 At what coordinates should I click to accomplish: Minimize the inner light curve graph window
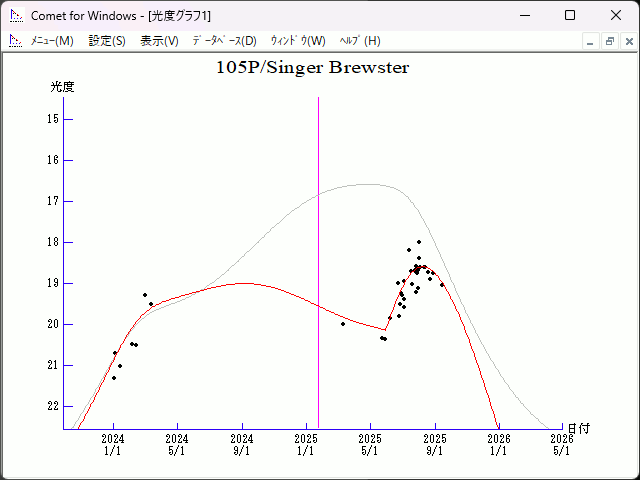coord(591,41)
